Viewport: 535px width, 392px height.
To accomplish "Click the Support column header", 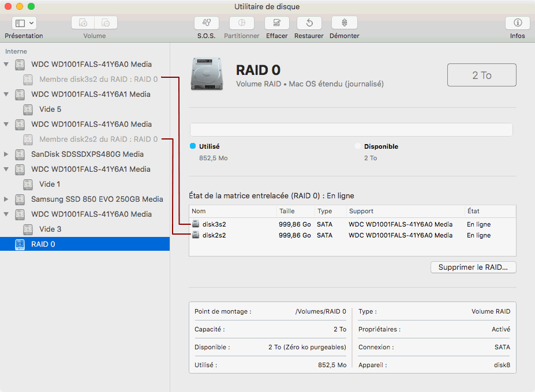I will (x=405, y=211).
